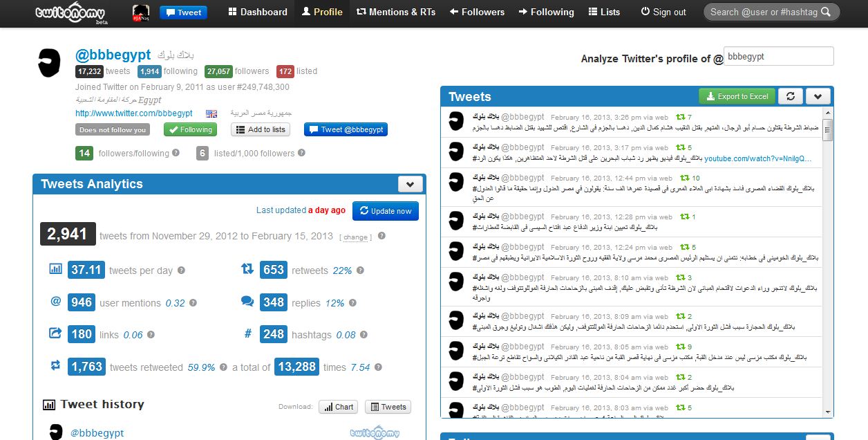
Task: Click the Update now button
Action: click(x=386, y=211)
